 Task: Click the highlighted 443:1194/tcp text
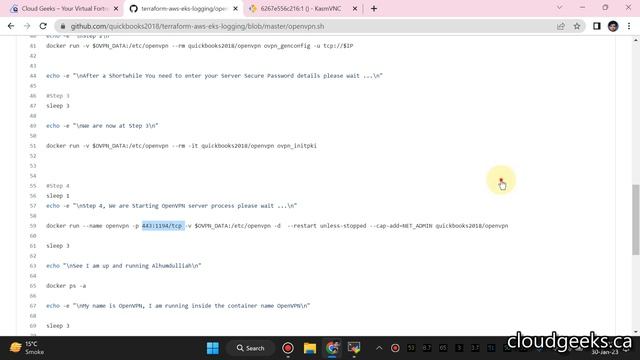tap(163, 226)
